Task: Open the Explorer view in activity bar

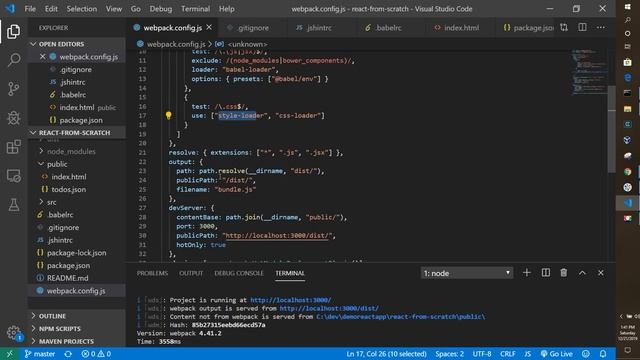Action: tap(13, 31)
